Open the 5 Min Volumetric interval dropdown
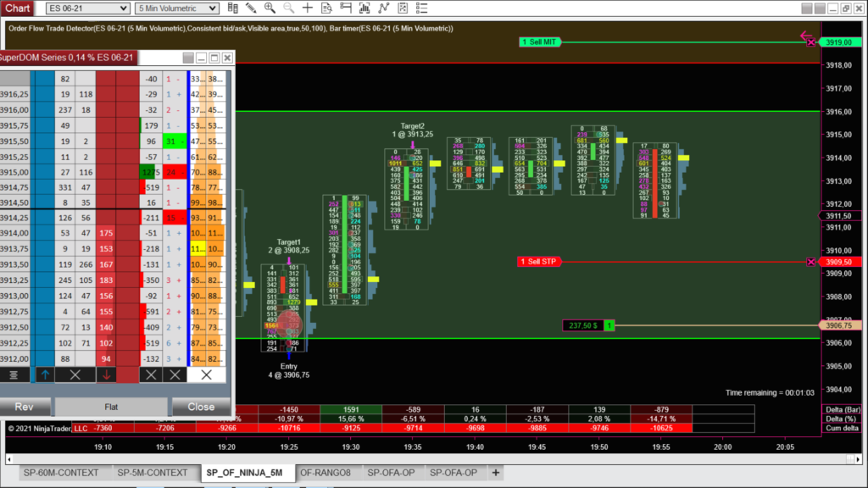 176,8
